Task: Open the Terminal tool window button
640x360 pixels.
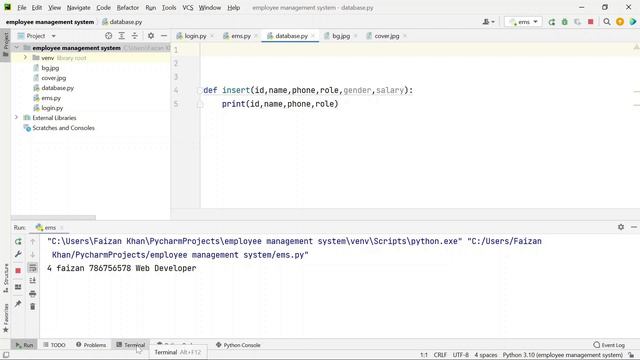Action: click(x=131, y=345)
